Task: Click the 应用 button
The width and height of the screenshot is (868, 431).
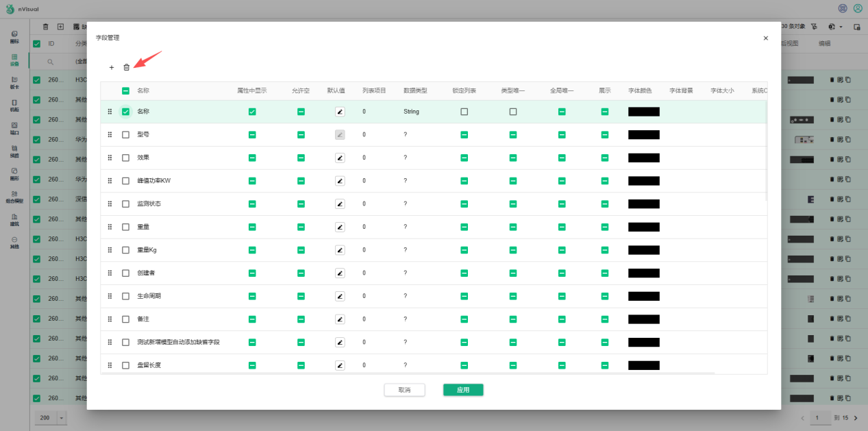Action: 463,390
